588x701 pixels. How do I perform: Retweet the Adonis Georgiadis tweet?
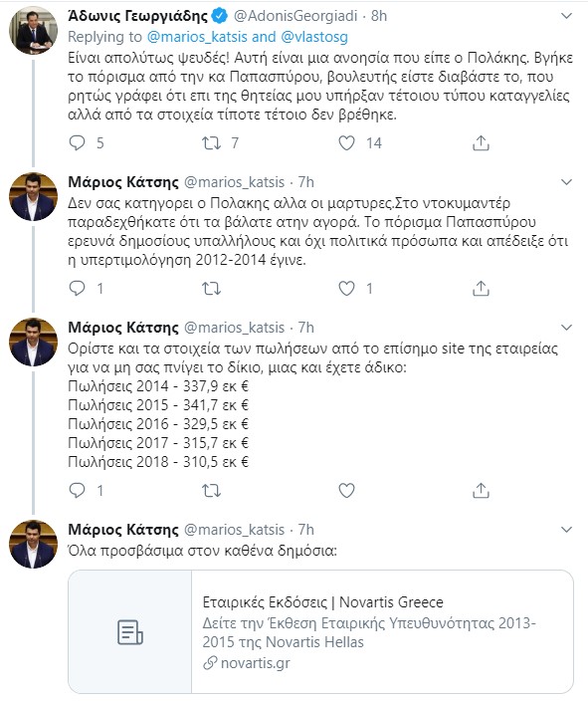point(211,143)
